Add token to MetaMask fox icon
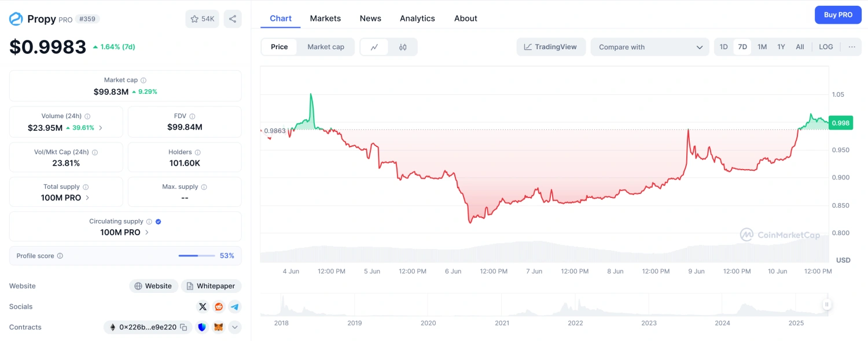 tap(219, 327)
